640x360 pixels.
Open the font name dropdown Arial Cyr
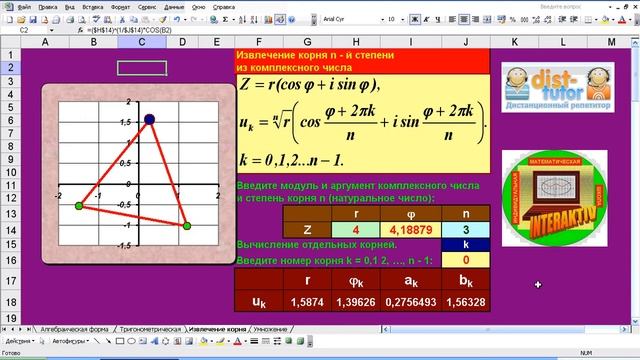(382, 19)
